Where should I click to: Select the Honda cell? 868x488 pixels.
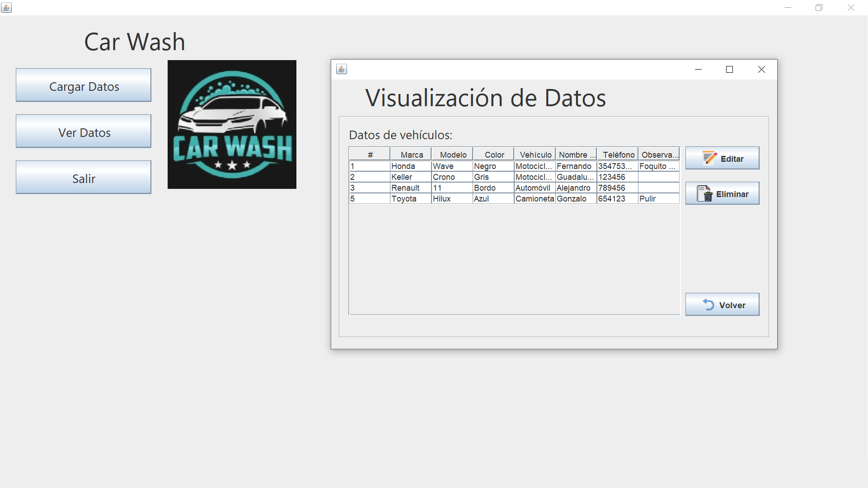411,166
